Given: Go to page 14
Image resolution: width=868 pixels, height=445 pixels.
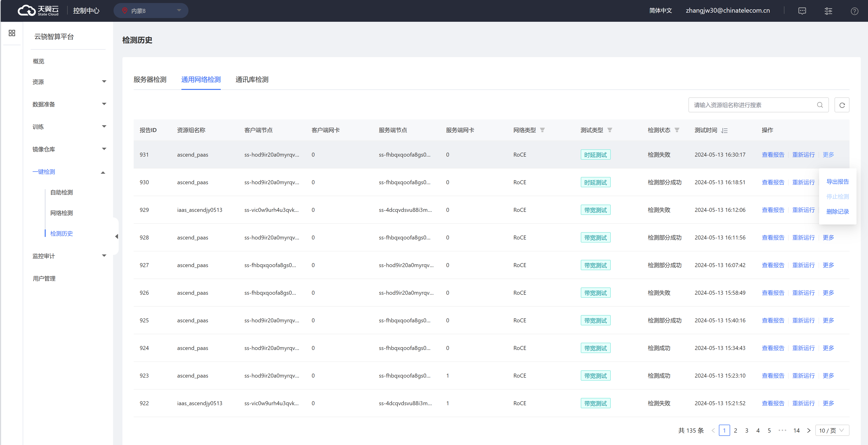Looking at the screenshot, I should [796, 430].
